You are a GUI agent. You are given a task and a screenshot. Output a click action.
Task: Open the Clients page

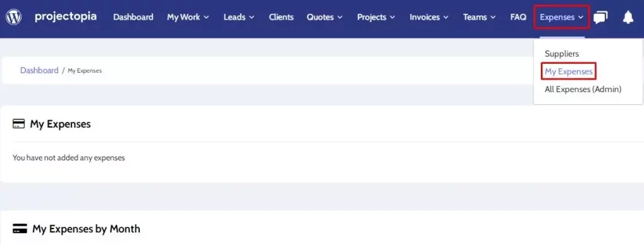282,17
